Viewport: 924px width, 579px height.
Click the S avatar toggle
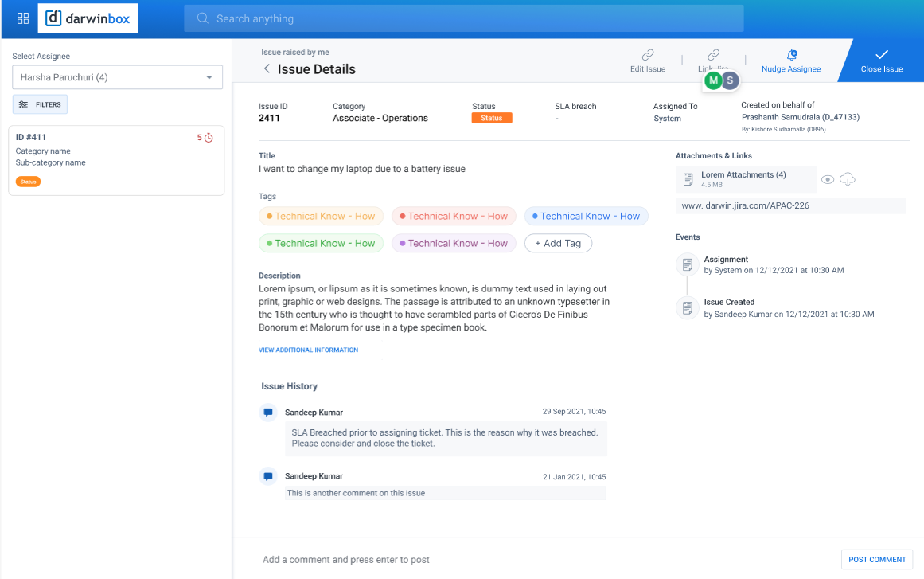pos(729,80)
